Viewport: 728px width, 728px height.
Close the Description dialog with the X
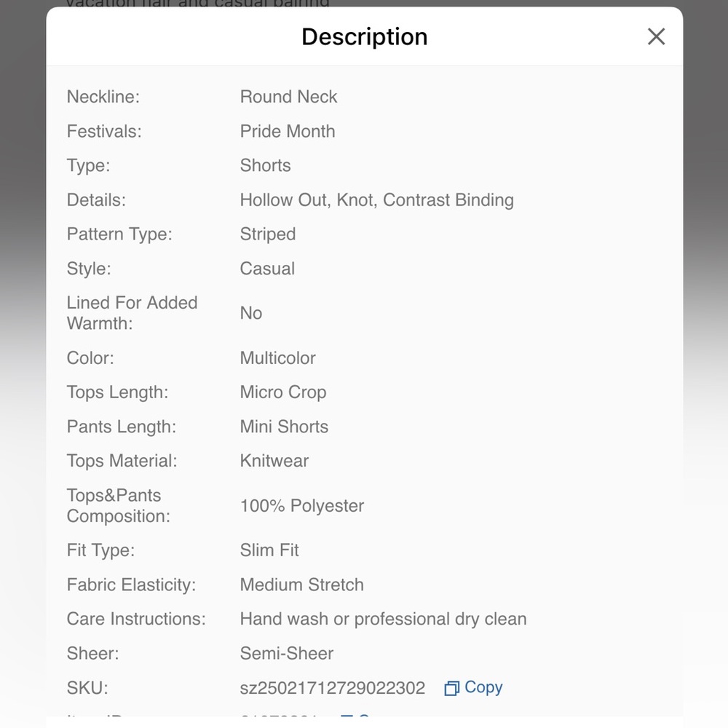coord(656,36)
